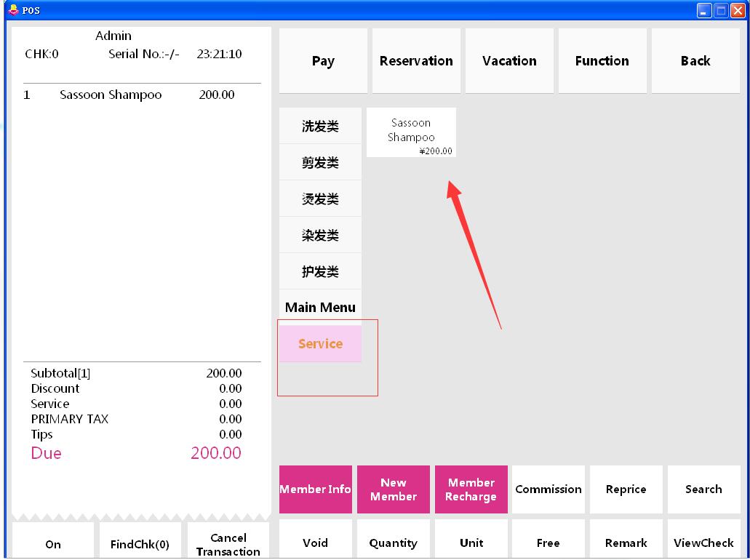
Task: Add a Remark to the item
Action: pyautogui.click(x=626, y=540)
